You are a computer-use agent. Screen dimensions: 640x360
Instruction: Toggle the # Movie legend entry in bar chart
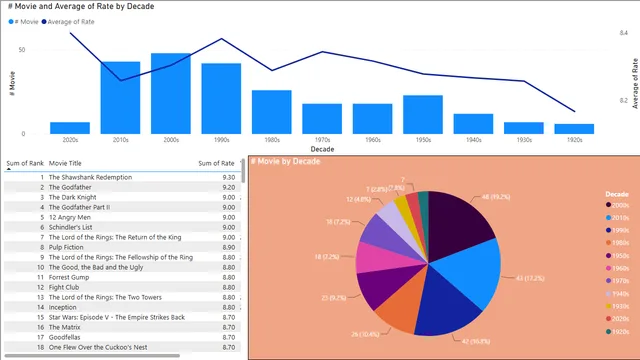tap(23, 22)
